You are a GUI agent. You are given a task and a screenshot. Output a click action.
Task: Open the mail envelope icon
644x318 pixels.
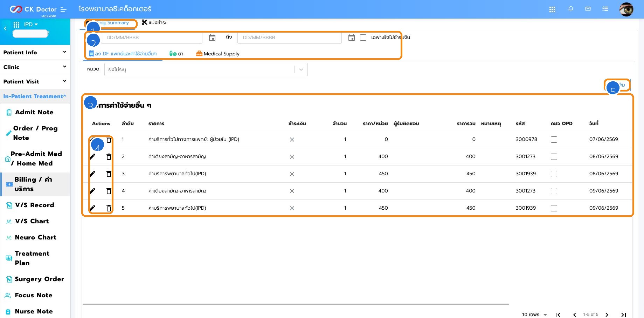coord(588,9)
